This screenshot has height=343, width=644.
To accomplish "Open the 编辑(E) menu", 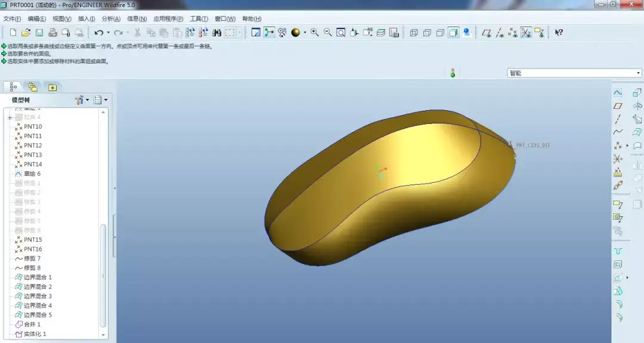I will [36, 19].
